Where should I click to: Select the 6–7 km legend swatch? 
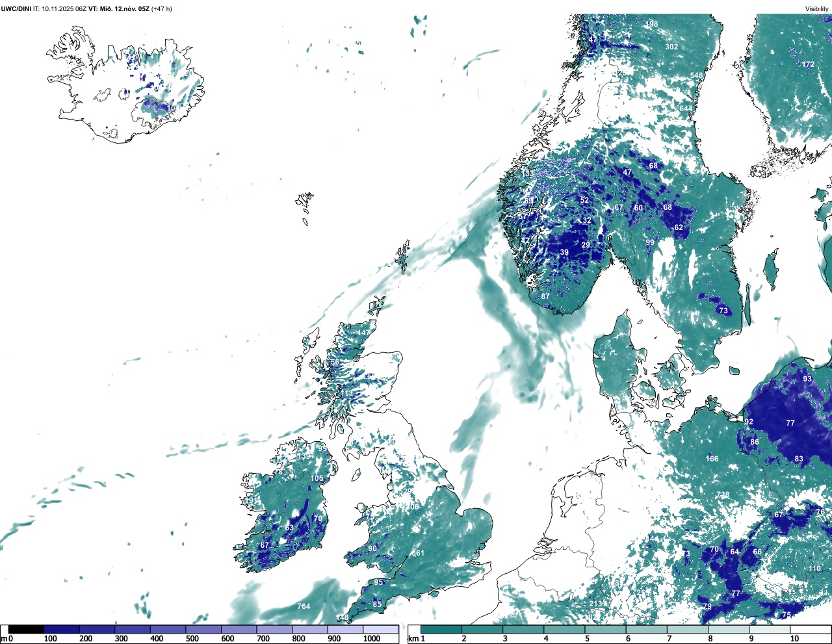click(x=646, y=630)
